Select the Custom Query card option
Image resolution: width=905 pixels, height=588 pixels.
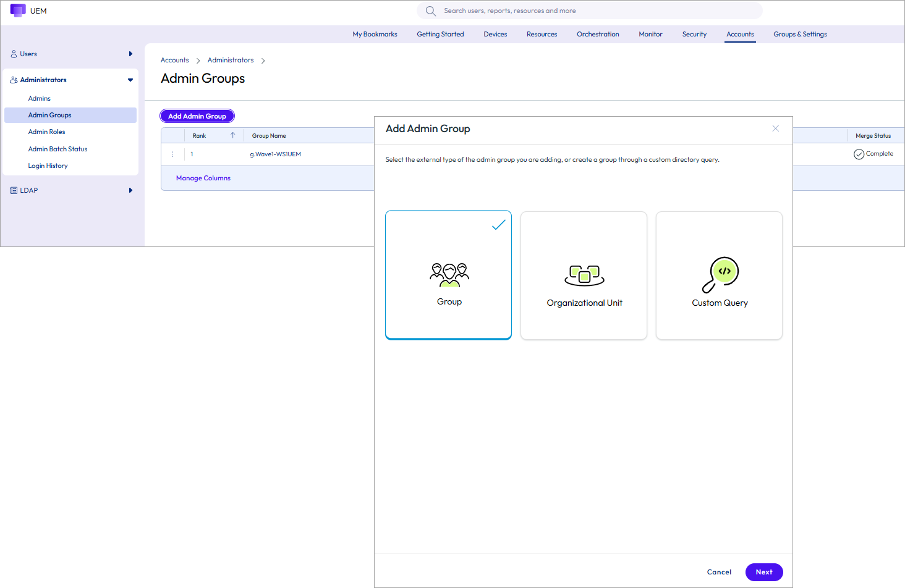[720, 275]
